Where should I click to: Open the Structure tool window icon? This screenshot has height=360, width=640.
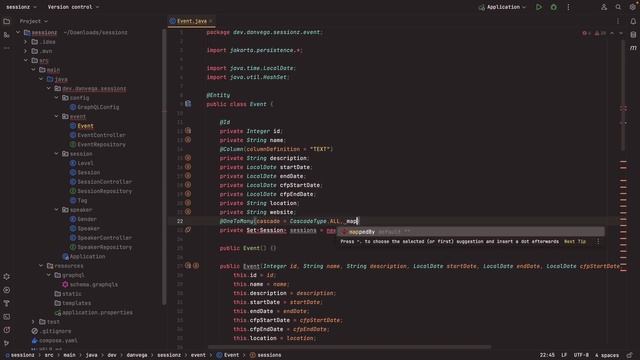click(7, 35)
